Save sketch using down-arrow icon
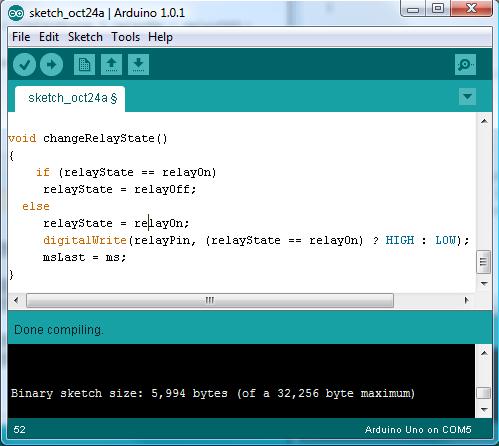 pyautogui.click(x=138, y=64)
